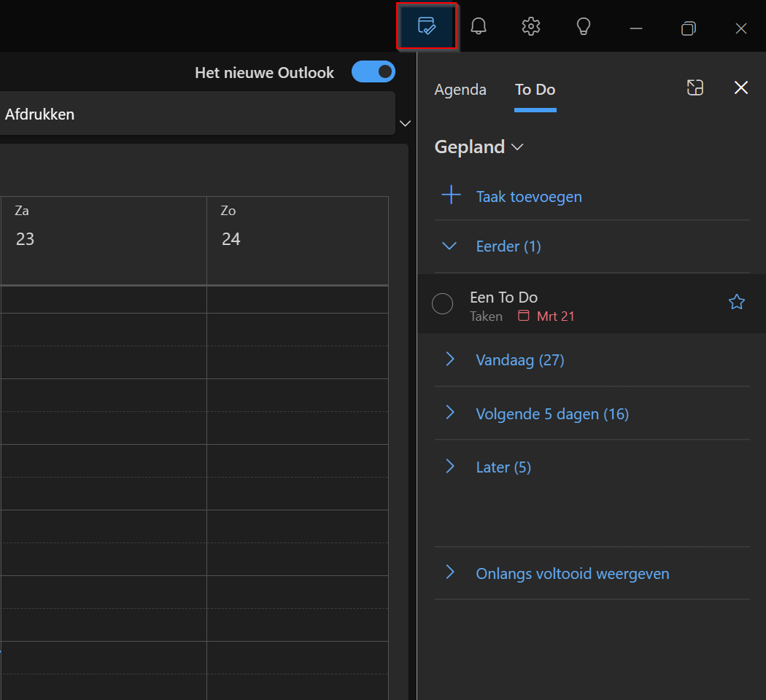Minimize the Outlook window

636,28
